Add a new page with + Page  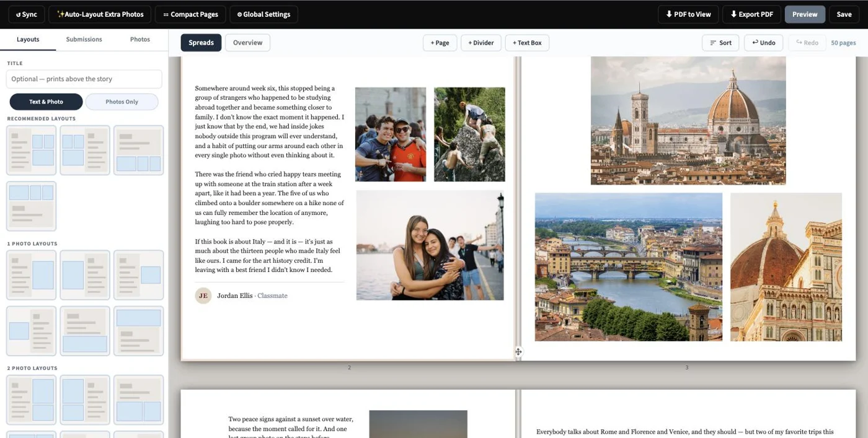(440, 43)
